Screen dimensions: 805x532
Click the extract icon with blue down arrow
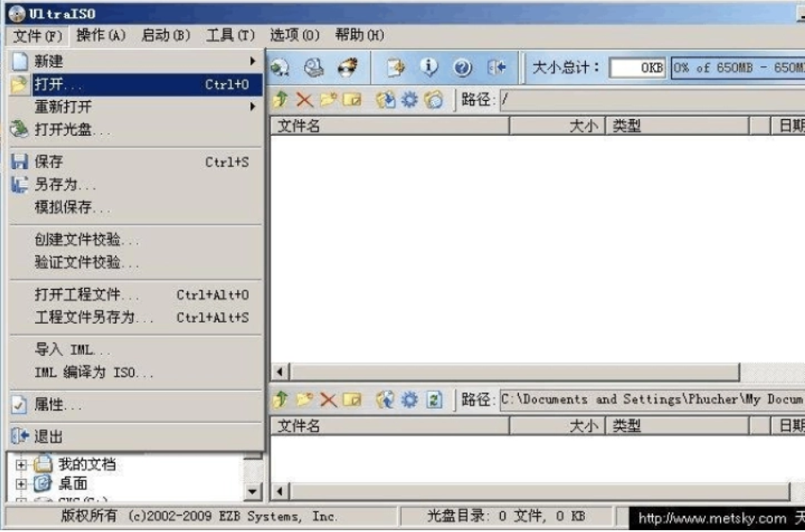(386, 99)
